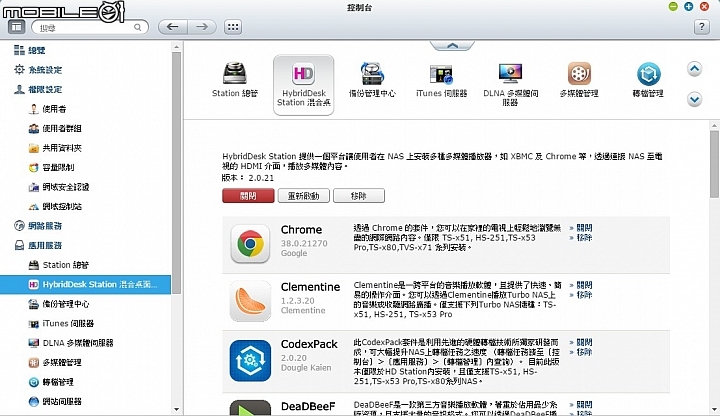Click the sidebar vertical scrollbar thumb
The height and width of the screenshot is (416, 720).
tap(176, 172)
